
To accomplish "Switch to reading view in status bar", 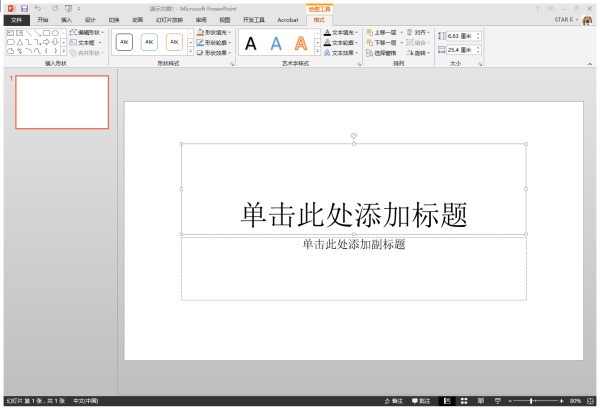I will [482, 400].
